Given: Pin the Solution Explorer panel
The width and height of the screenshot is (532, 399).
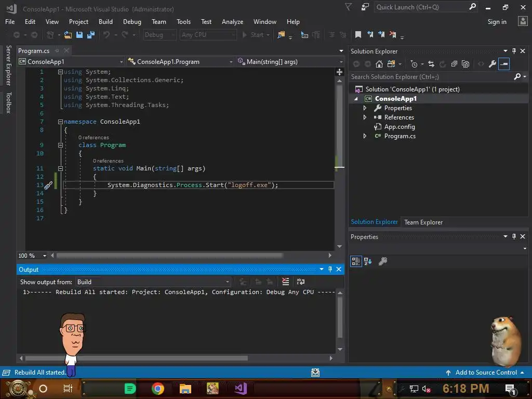Looking at the screenshot, I should click(x=514, y=51).
